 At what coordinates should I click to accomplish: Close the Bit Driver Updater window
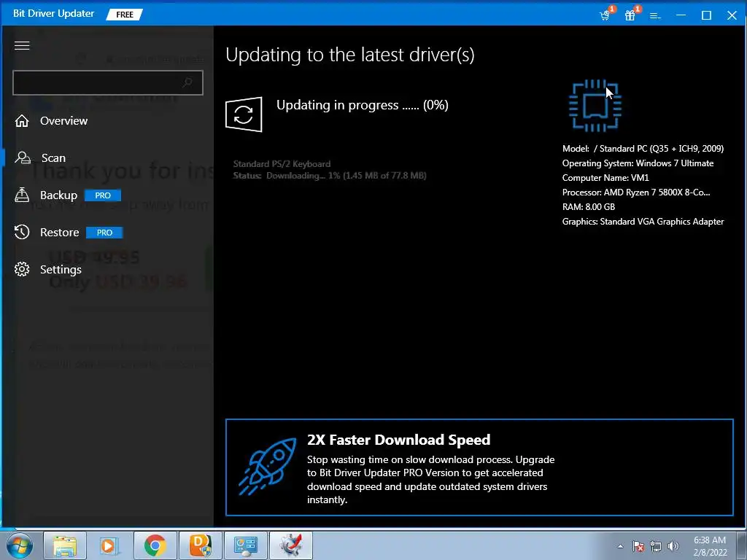click(x=732, y=15)
